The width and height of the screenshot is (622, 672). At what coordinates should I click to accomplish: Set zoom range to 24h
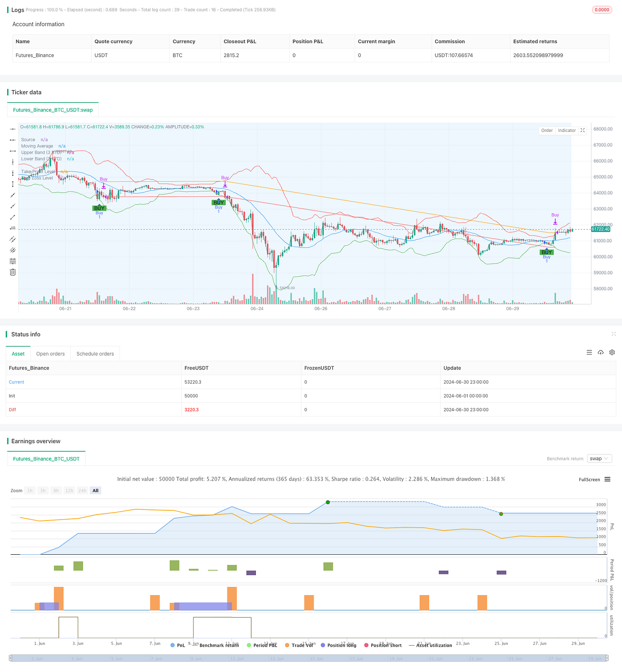point(82,490)
